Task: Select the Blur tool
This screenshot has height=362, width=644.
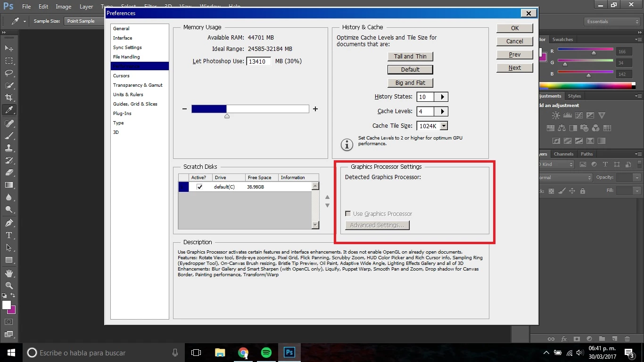Action: tap(9, 197)
